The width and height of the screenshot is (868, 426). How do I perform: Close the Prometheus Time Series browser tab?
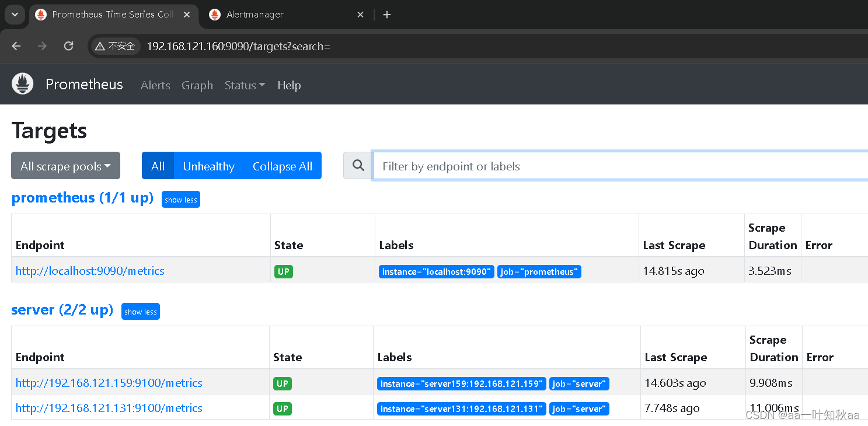pyautogui.click(x=187, y=15)
